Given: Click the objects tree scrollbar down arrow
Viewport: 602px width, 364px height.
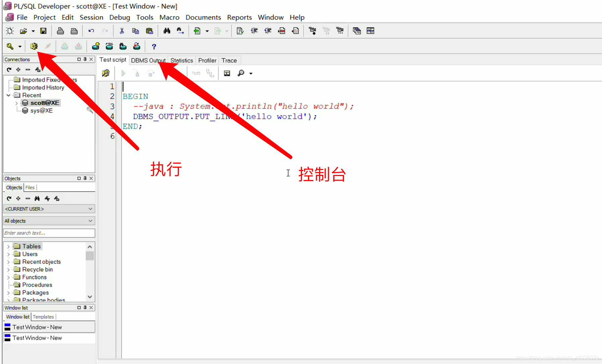Looking at the screenshot, I should [90, 297].
